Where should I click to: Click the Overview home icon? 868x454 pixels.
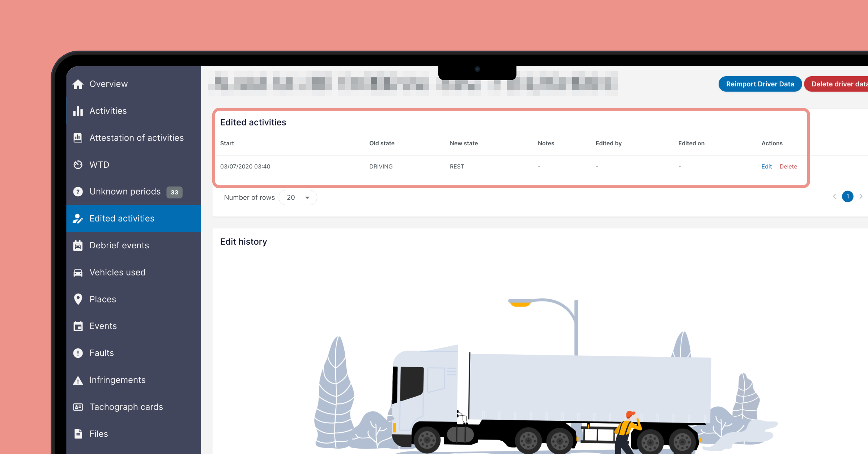tap(78, 84)
